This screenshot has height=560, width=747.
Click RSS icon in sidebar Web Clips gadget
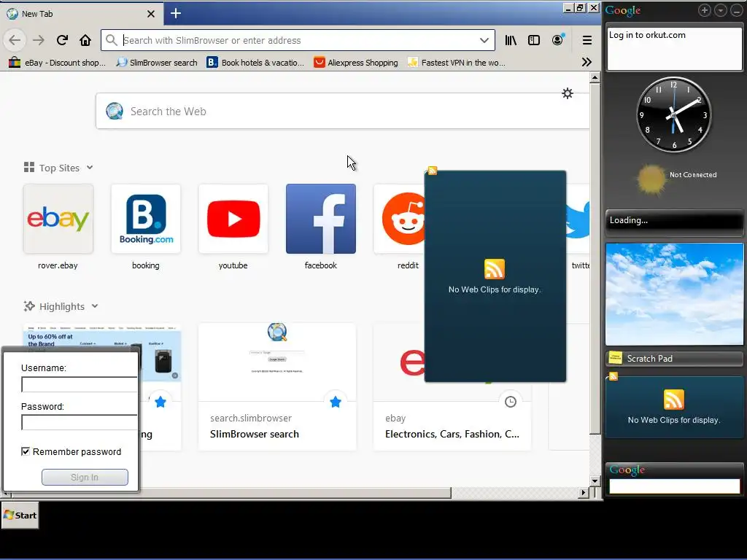coord(673,400)
